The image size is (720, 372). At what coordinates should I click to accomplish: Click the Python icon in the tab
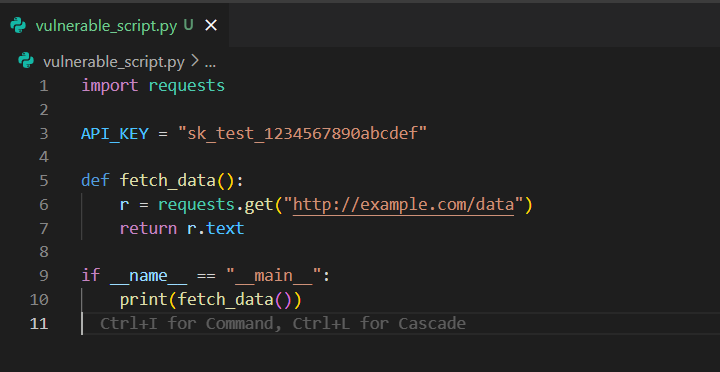pos(18,26)
